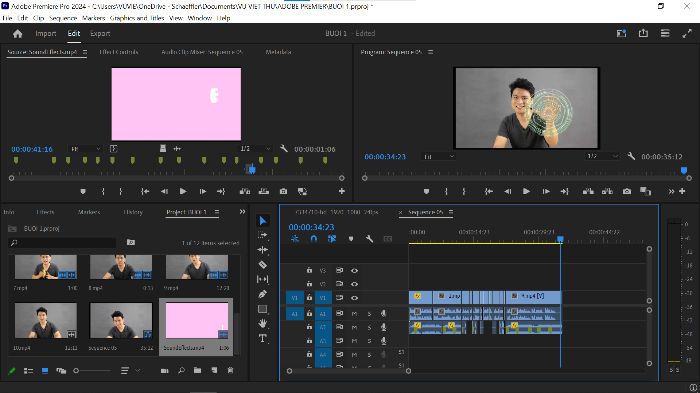
Task: Open Project panel hamburger menu
Action: click(217, 212)
